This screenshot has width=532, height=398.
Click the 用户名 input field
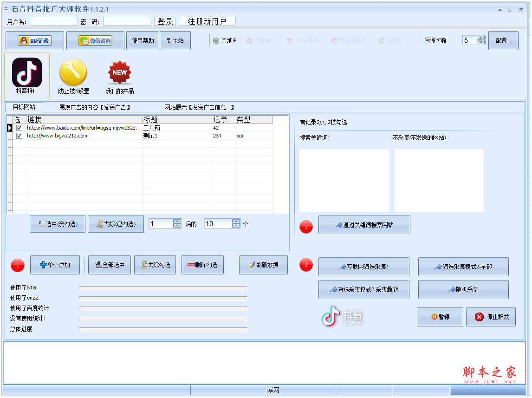click(54, 21)
